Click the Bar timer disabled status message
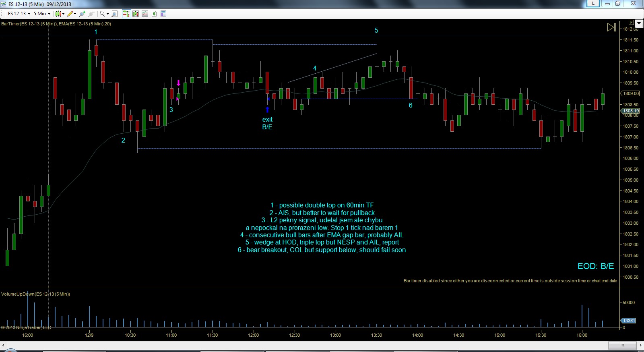Image resolution: width=644 pixels, height=352 pixels. coord(510,281)
